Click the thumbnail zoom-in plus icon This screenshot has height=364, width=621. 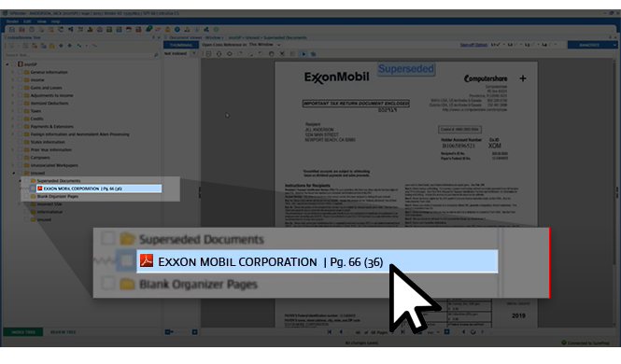[194, 332]
